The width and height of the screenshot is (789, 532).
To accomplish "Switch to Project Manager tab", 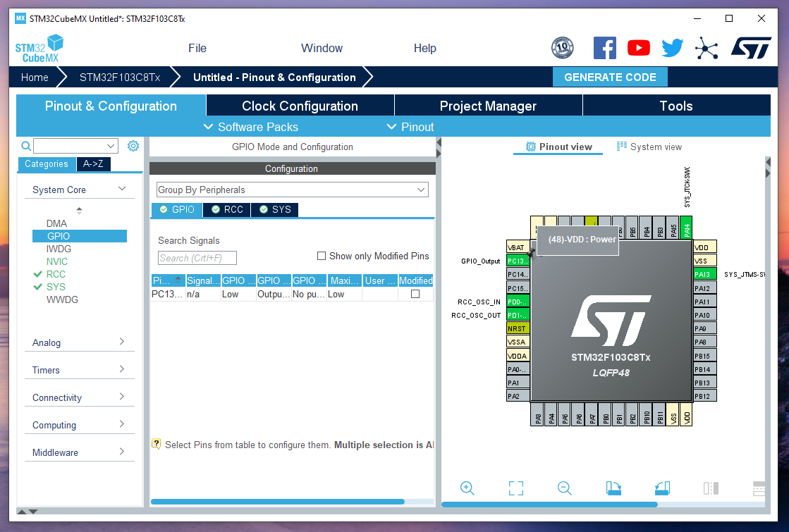I will 488,106.
